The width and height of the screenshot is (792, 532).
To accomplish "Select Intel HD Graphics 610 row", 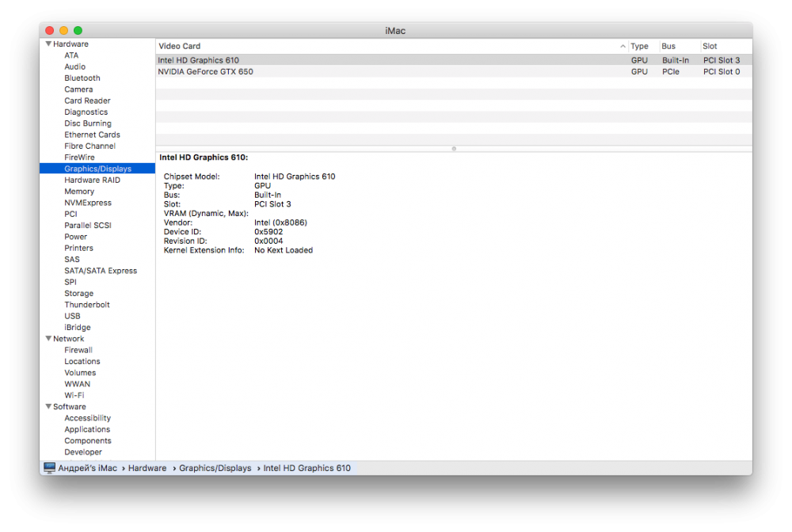I will click(454, 60).
